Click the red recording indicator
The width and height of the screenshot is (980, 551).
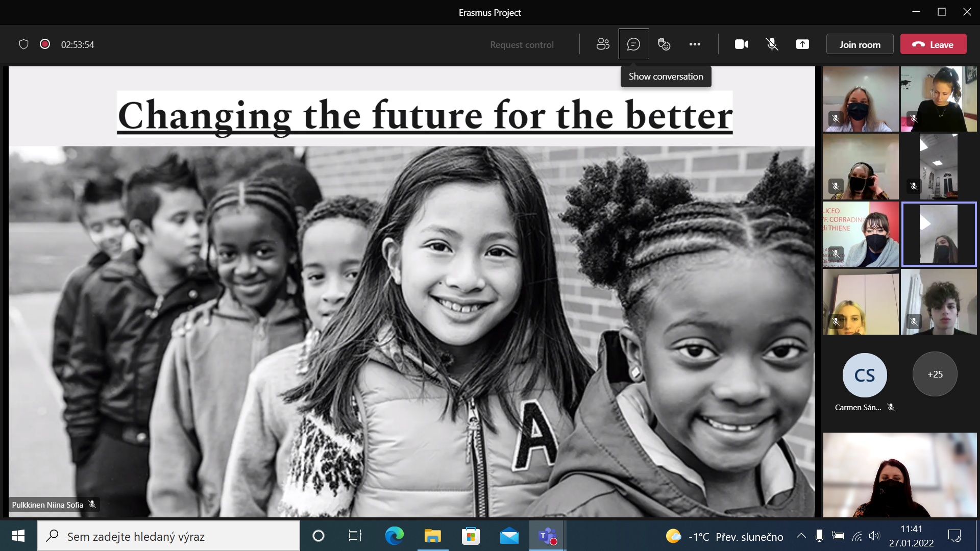45,44
